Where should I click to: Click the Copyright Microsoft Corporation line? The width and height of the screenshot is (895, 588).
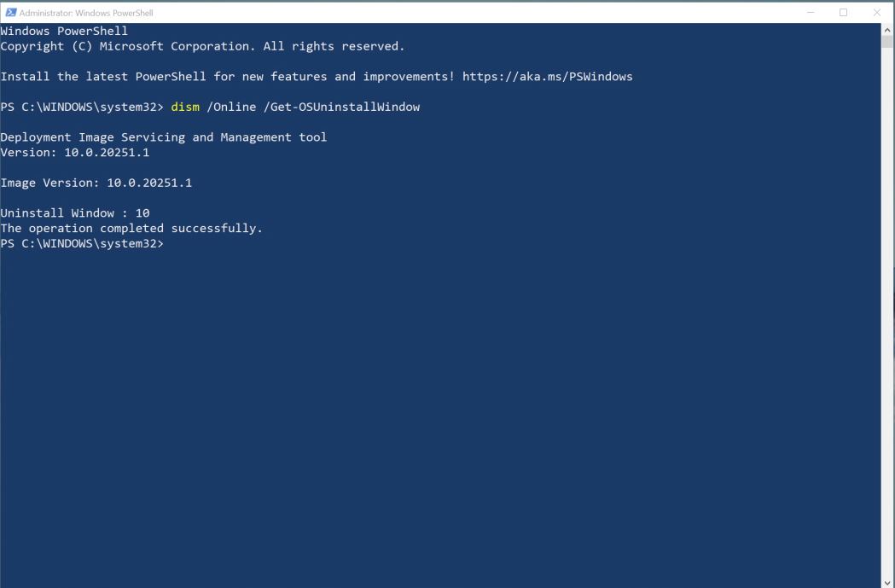(x=202, y=46)
